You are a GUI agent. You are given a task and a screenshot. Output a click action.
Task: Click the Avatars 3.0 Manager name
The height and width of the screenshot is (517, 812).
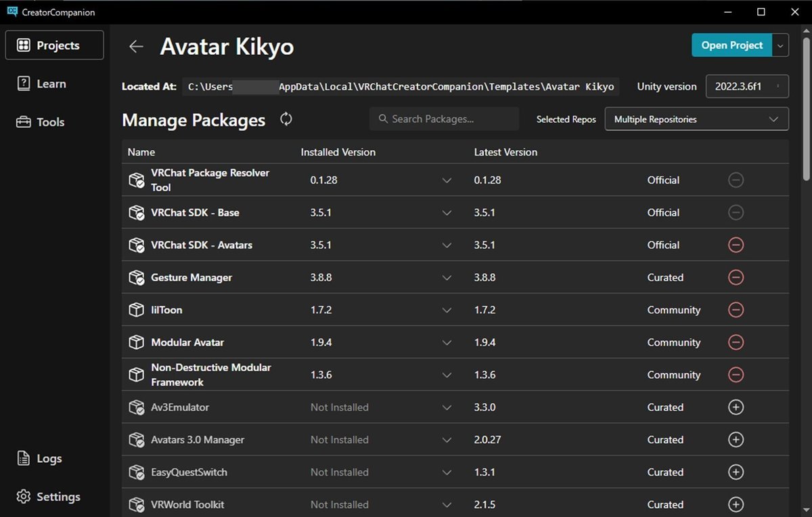click(x=198, y=440)
